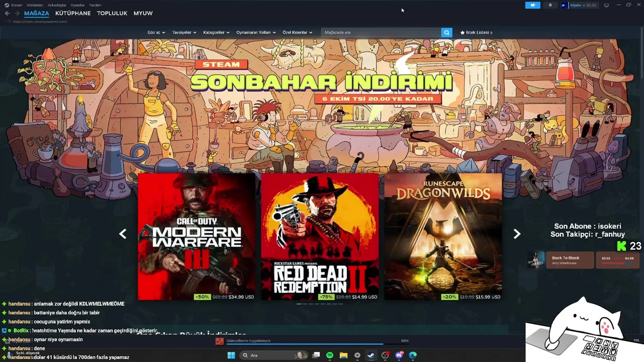Open İstek Listesi wishlist link
The width and height of the screenshot is (644, 362).
(476, 32)
